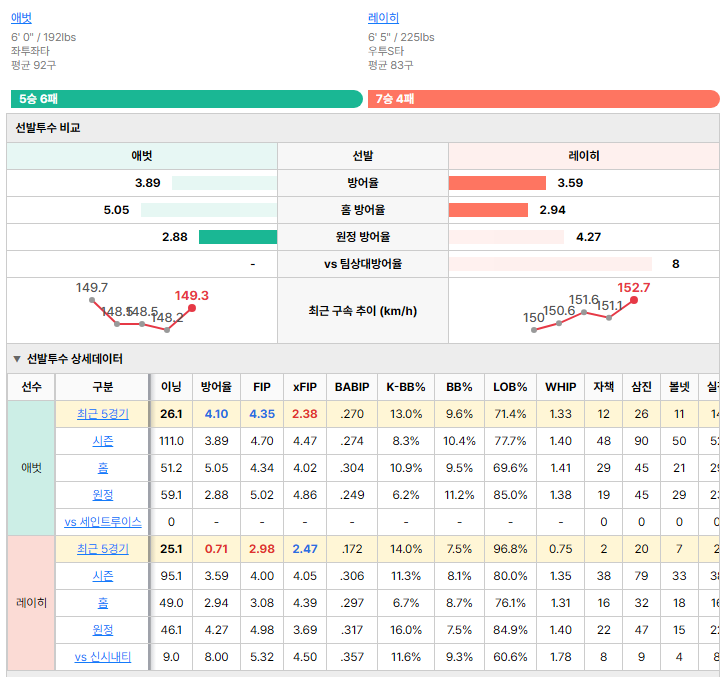Click the xFIP column header
This screenshot has width=726, height=677.
[x=305, y=387]
